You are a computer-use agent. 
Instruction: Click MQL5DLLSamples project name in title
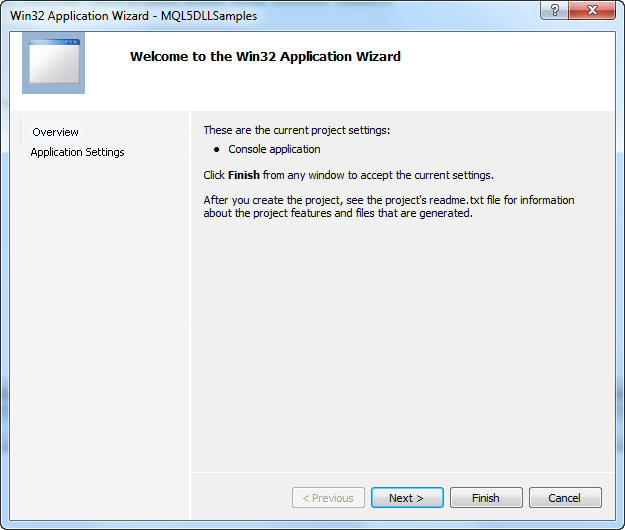point(209,16)
